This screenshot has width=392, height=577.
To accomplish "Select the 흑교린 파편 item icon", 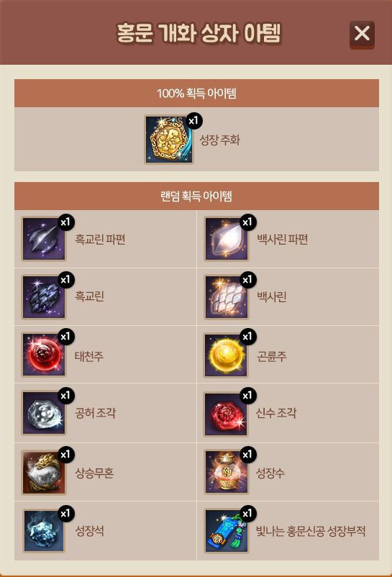I will (x=44, y=239).
